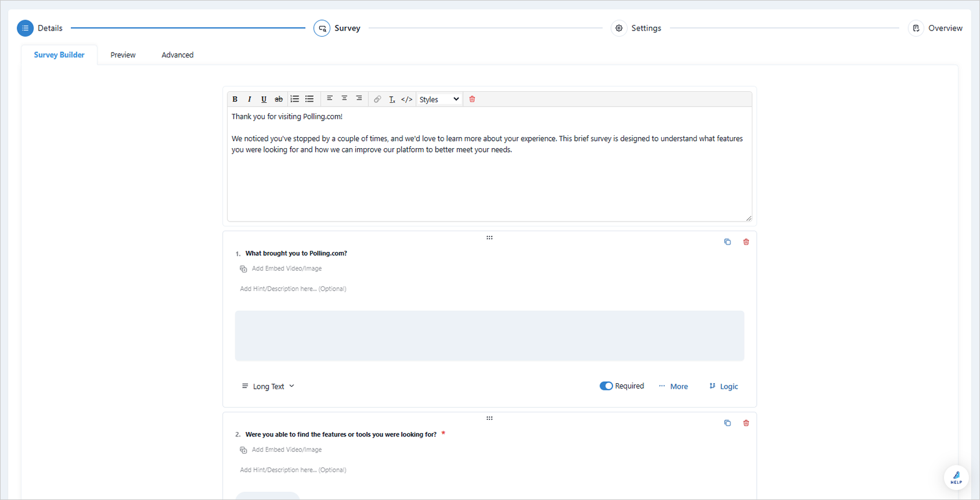This screenshot has width=980, height=500.
Task: Align intro text to the right
Action: pyautogui.click(x=359, y=99)
